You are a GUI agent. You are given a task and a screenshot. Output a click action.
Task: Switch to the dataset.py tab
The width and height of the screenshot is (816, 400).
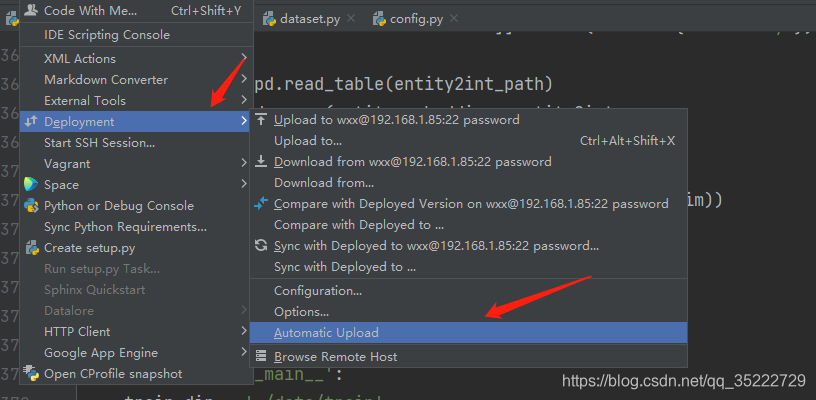tap(309, 20)
